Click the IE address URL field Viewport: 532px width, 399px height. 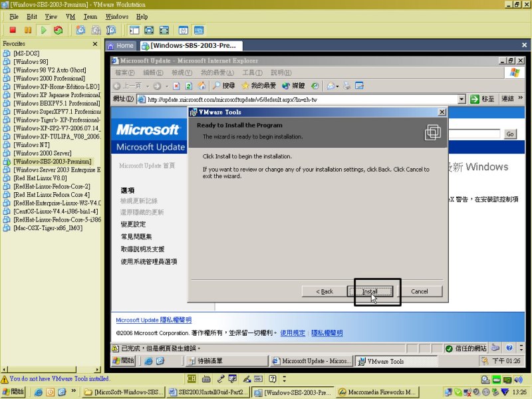coord(302,99)
